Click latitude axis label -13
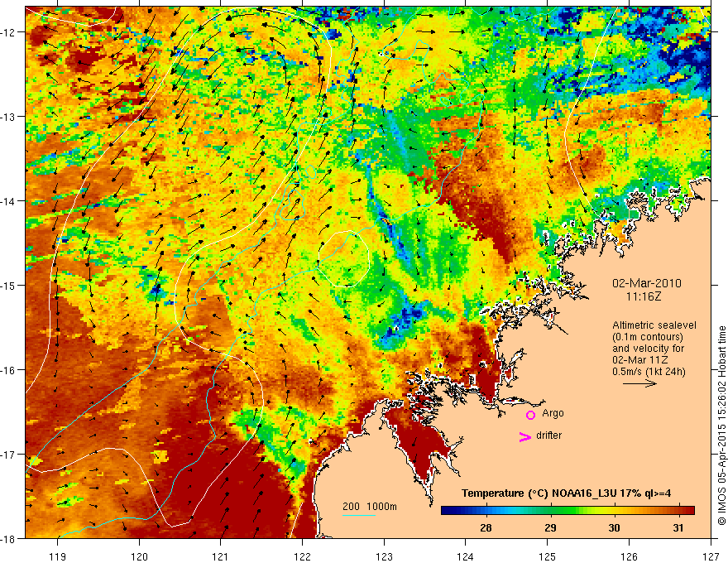This screenshot has height=563, width=728. tap(10, 116)
